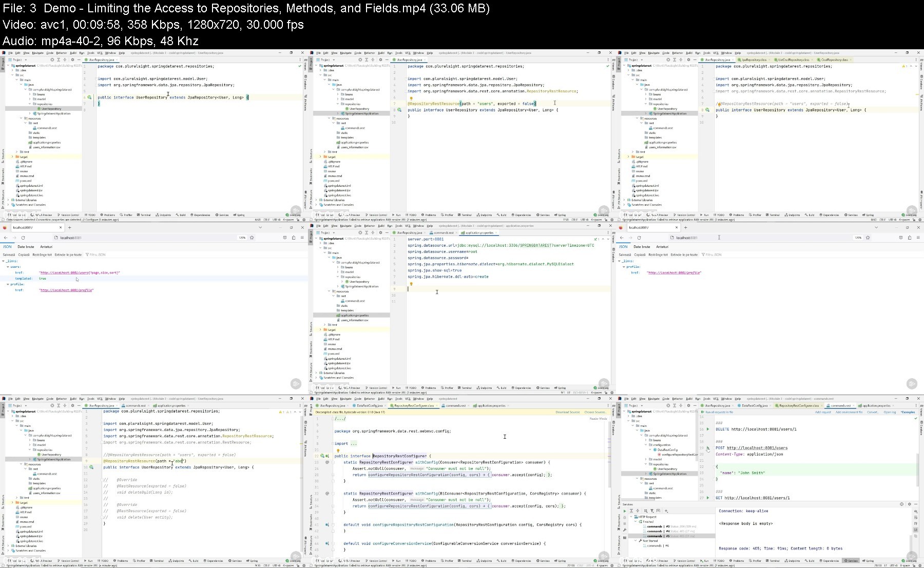Click the profile href link below users
The image size is (924, 568).
point(66,290)
